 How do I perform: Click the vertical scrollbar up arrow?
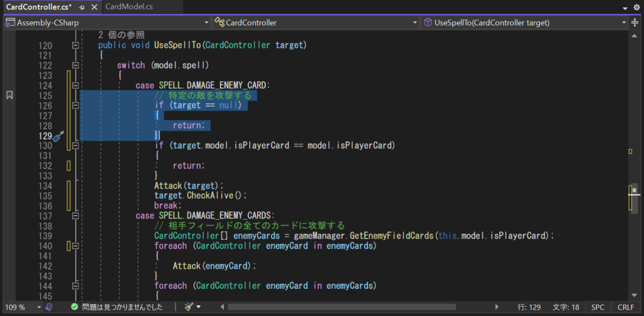click(634, 36)
